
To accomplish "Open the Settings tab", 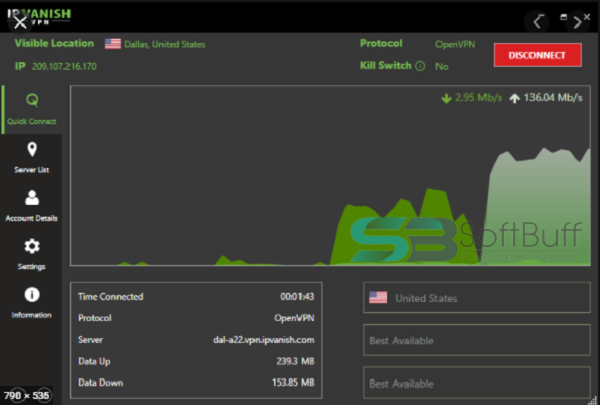I will [x=31, y=255].
